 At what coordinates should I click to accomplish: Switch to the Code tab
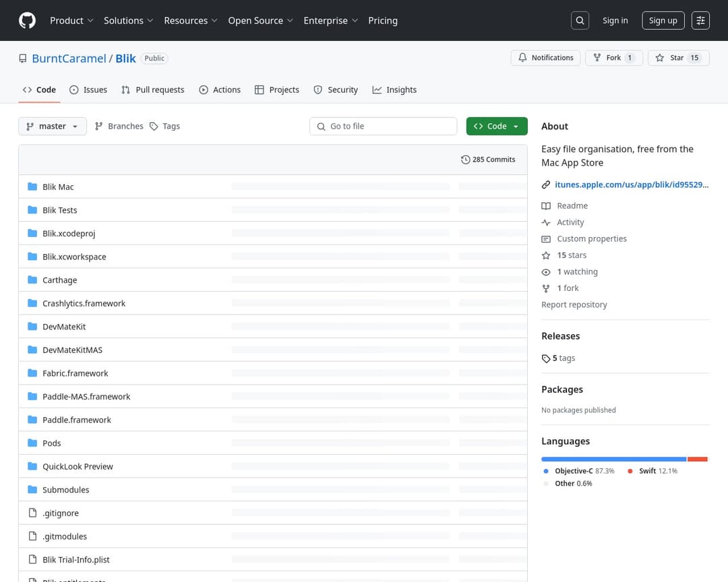point(40,90)
